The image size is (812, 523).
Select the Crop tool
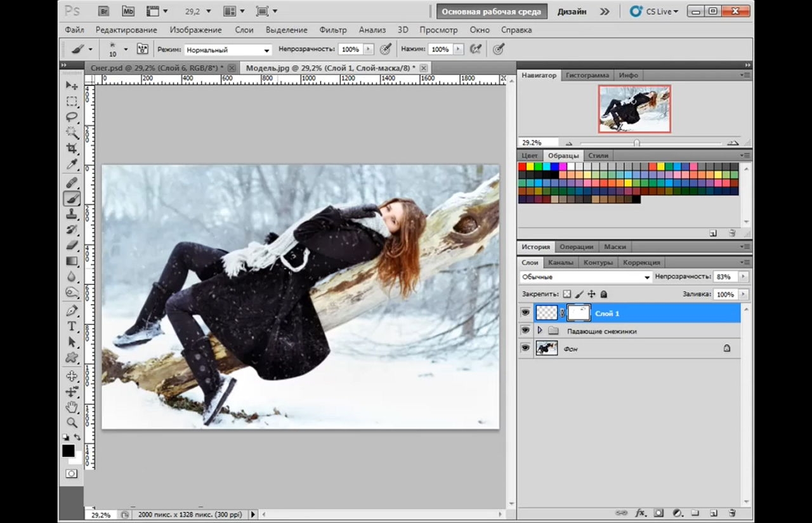tap(72, 149)
